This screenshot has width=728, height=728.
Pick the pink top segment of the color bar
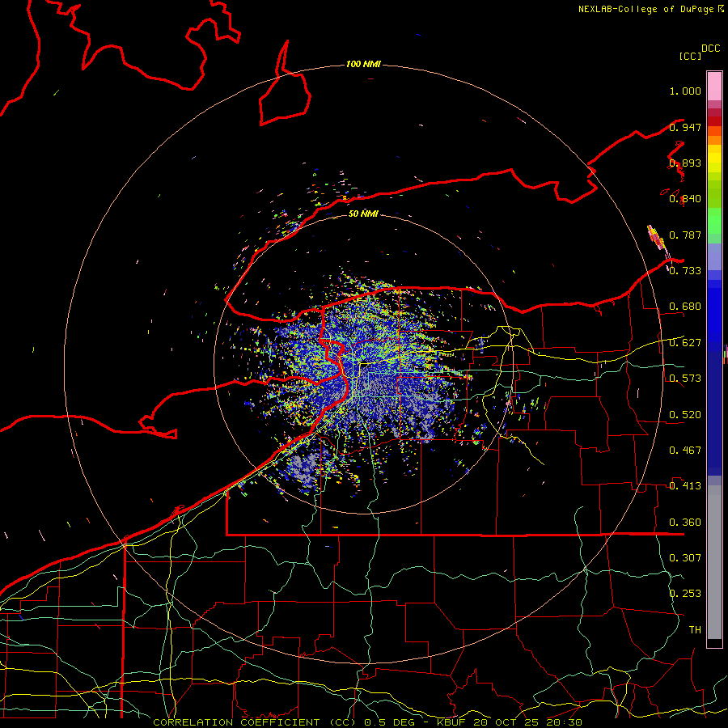(x=714, y=86)
